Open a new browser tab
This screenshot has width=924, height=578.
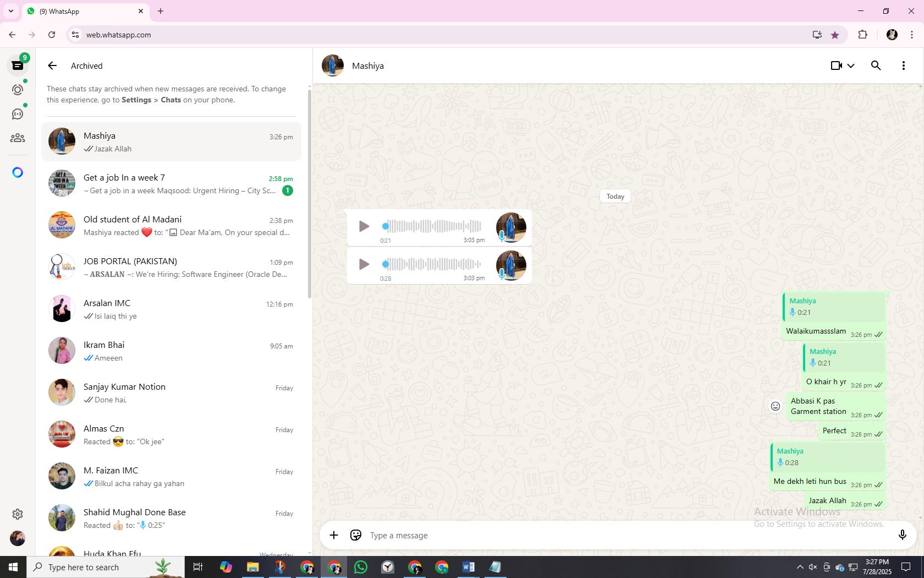click(161, 11)
